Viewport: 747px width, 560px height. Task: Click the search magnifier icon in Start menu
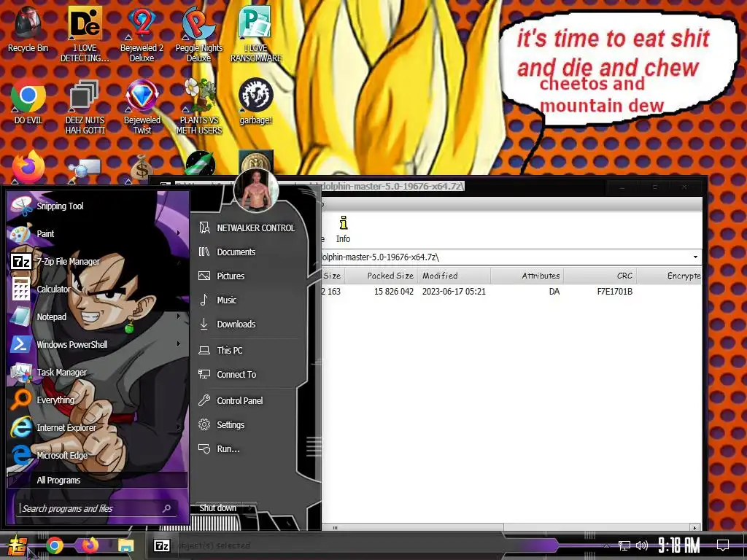[x=167, y=508]
